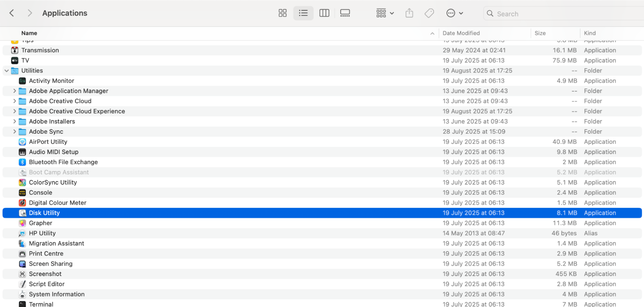Click the Tags toolbar icon
The width and height of the screenshot is (644, 307).
pos(429,13)
